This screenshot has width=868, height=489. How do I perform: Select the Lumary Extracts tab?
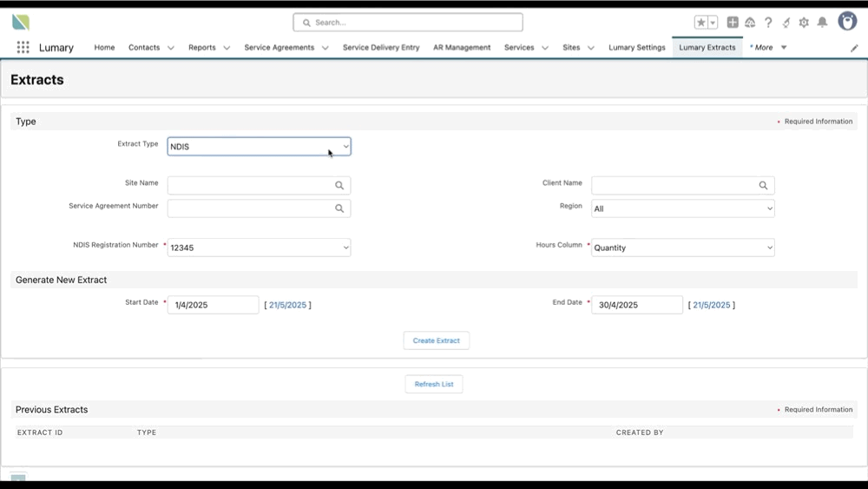click(x=707, y=48)
